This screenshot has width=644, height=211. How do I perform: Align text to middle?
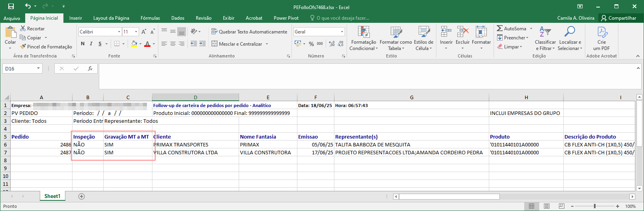pos(173,31)
